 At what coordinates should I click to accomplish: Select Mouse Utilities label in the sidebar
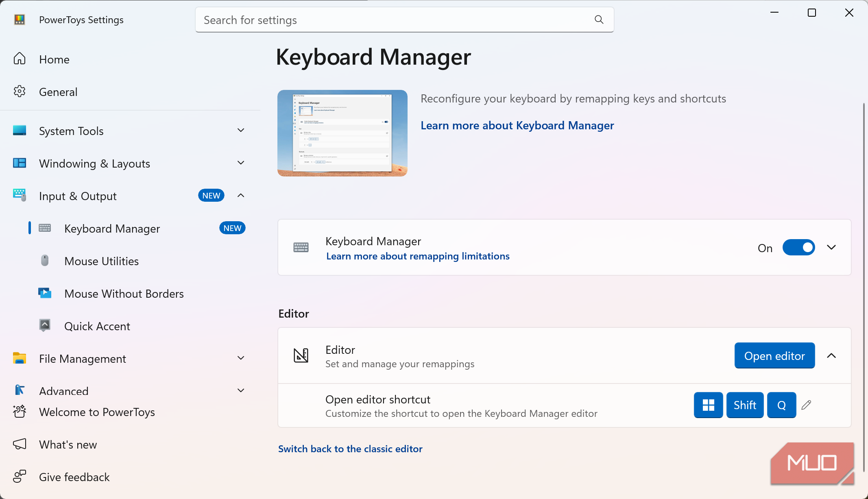click(101, 261)
